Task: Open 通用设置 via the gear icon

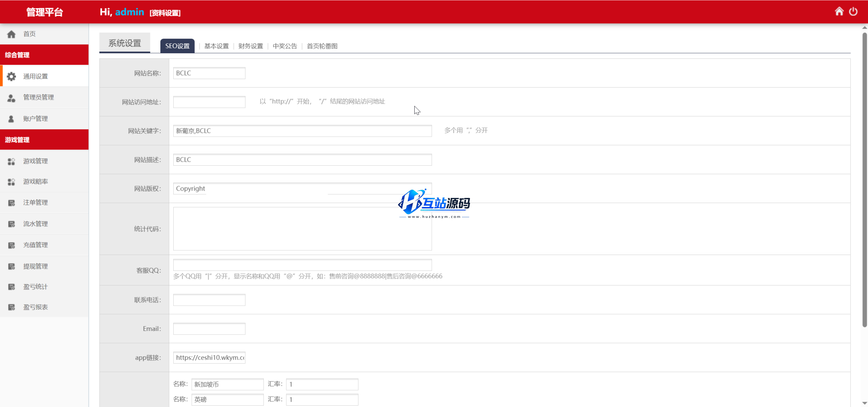Action: pos(11,76)
